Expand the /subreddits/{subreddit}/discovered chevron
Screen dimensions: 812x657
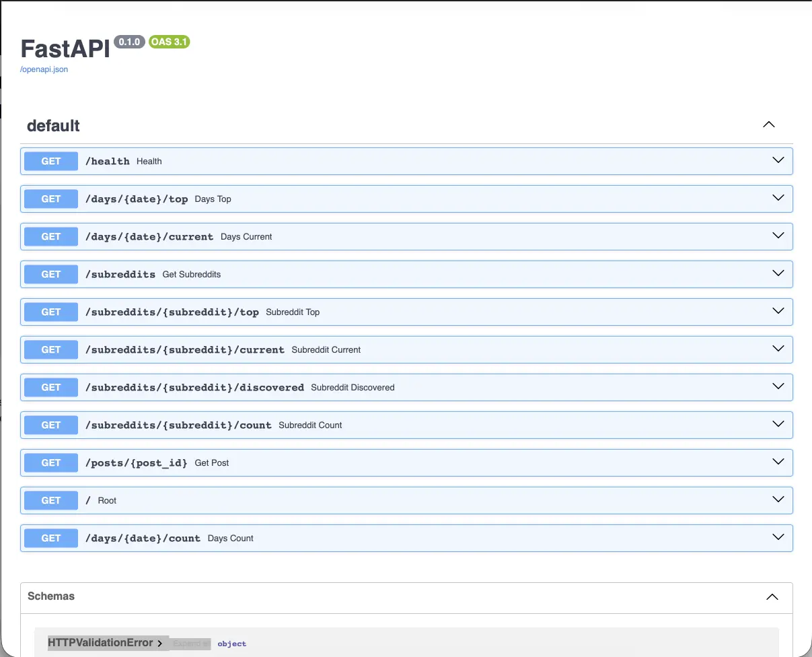[778, 386]
